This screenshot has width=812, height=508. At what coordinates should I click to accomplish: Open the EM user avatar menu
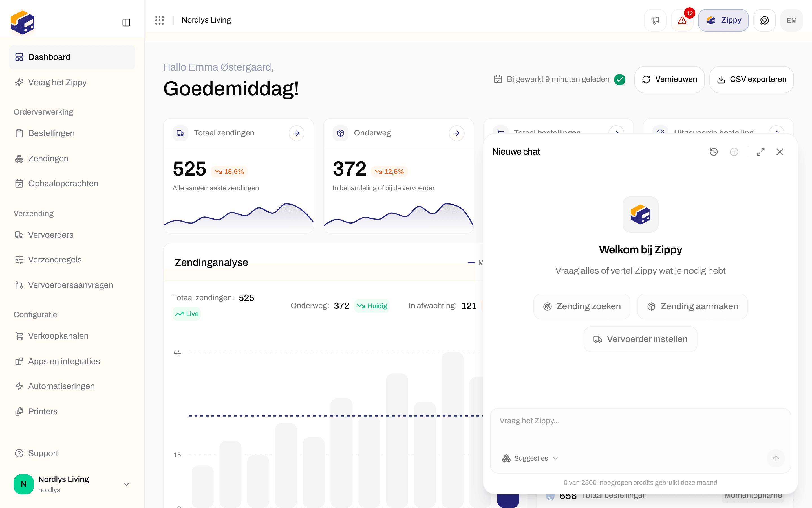(791, 20)
